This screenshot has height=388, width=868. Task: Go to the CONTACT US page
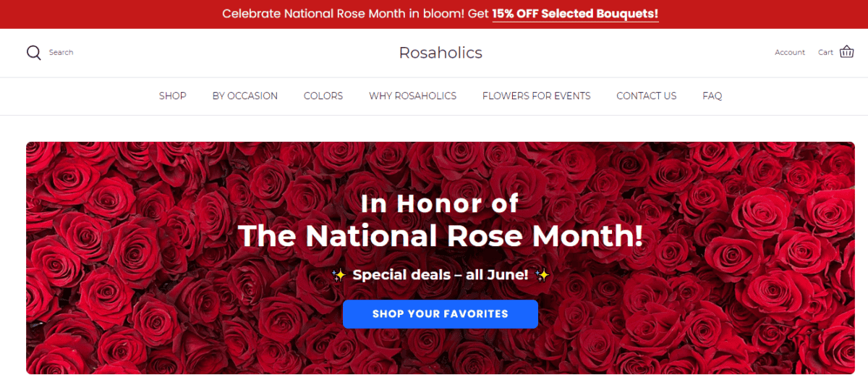(647, 96)
